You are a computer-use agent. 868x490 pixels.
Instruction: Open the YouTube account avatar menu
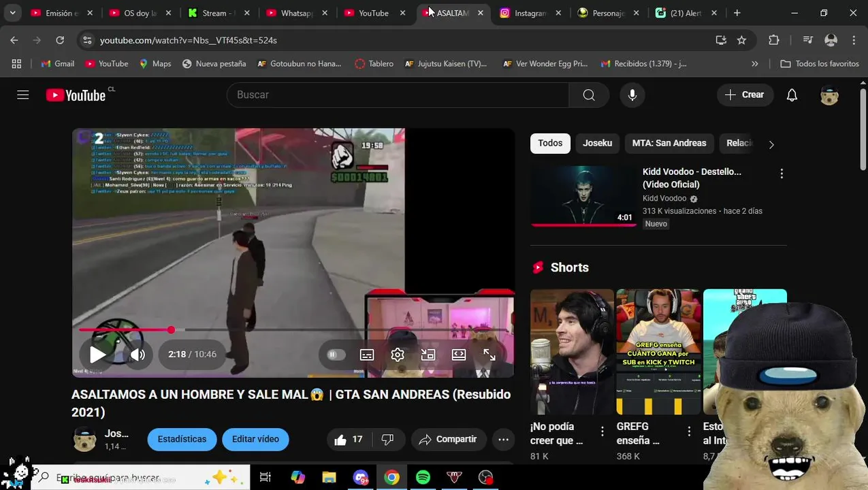829,95
